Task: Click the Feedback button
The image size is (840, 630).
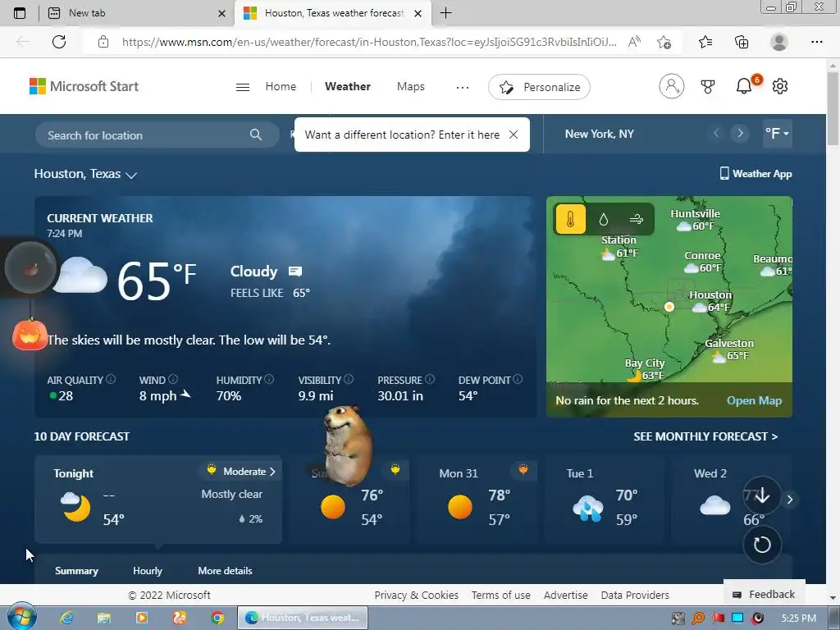Action: [764, 594]
